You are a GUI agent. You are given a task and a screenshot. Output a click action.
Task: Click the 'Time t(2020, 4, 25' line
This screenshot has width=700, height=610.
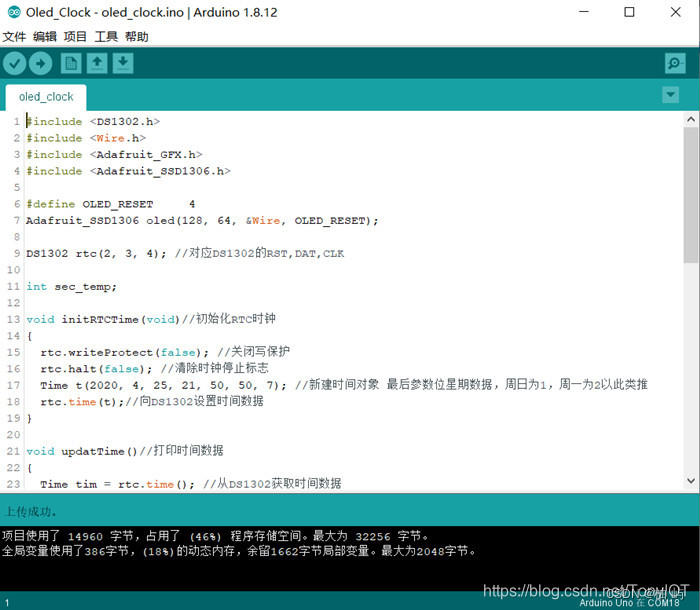[x=344, y=385]
